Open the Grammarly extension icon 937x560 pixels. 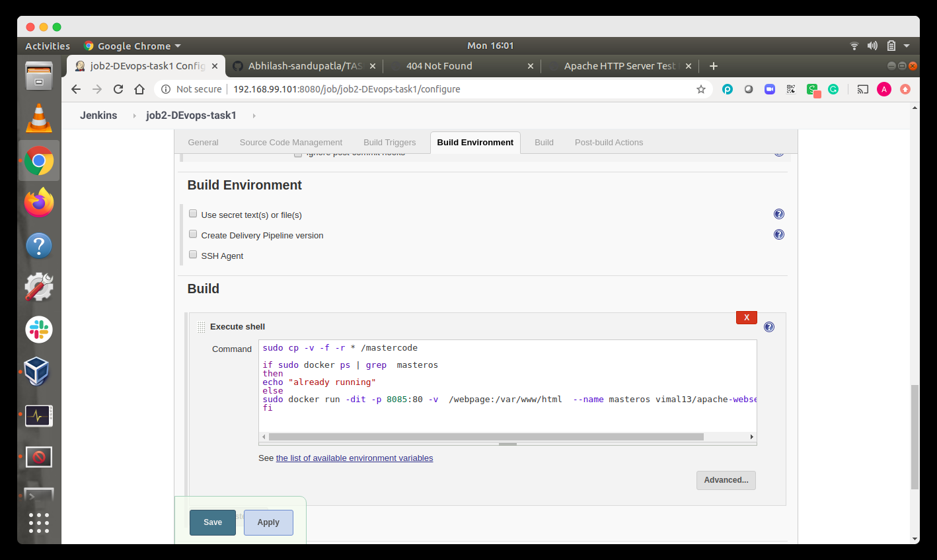[x=833, y=88]
